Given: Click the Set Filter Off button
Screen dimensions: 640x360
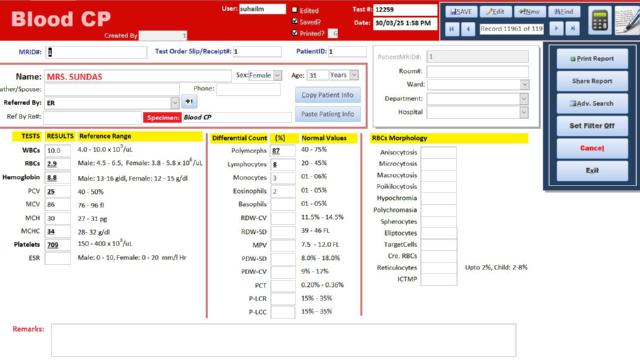Looking at the screenshot, I should pyautogui.click(x=592, y=126).
